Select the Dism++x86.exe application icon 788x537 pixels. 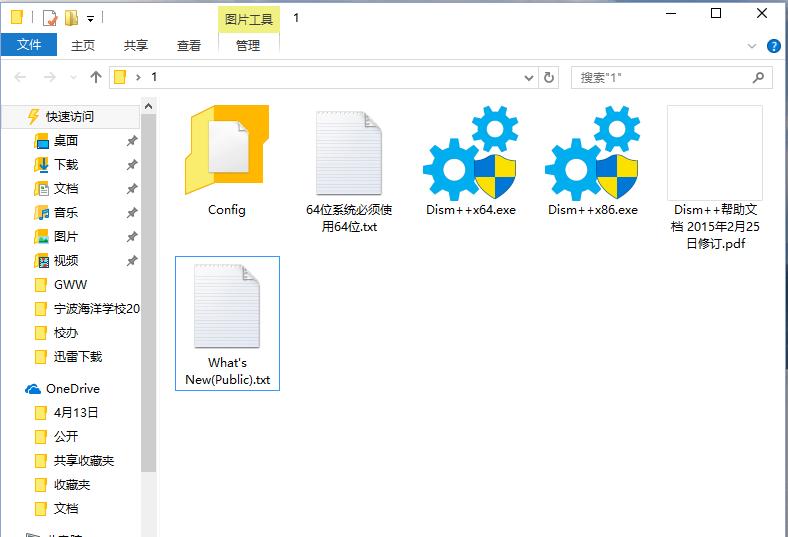[593, 153]
